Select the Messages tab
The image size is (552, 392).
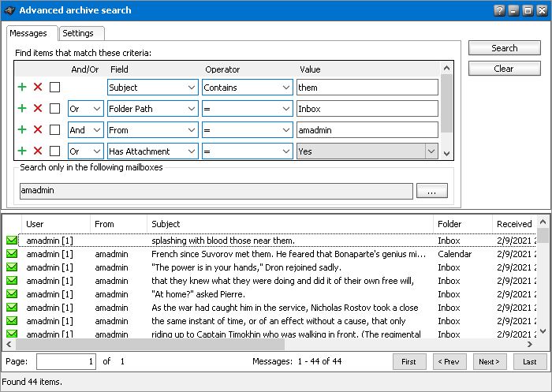28,33
